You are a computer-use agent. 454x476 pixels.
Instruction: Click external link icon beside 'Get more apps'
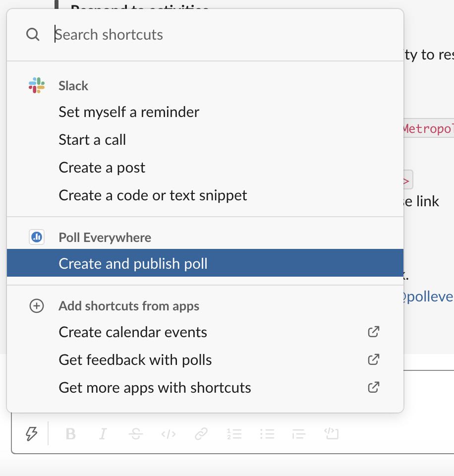click(x=374, y=387)
